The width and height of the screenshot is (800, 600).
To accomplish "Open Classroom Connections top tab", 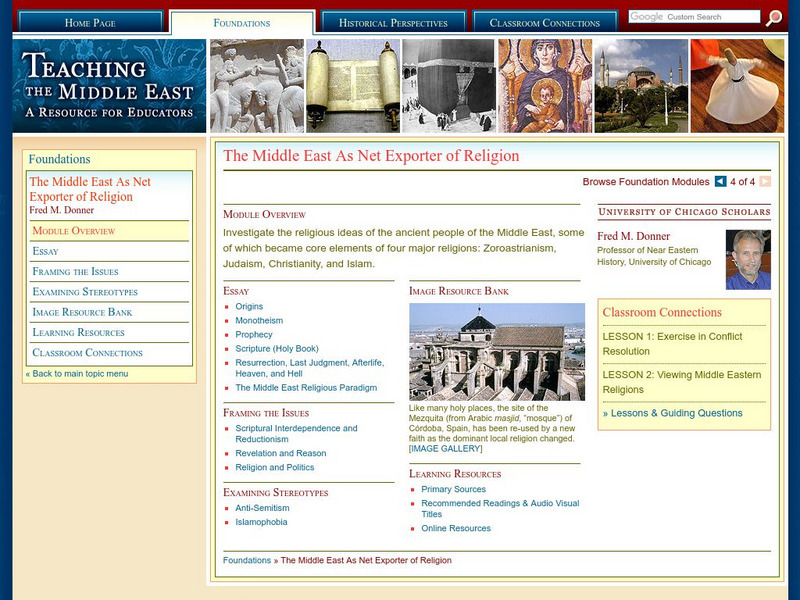I will click(544, 23).
